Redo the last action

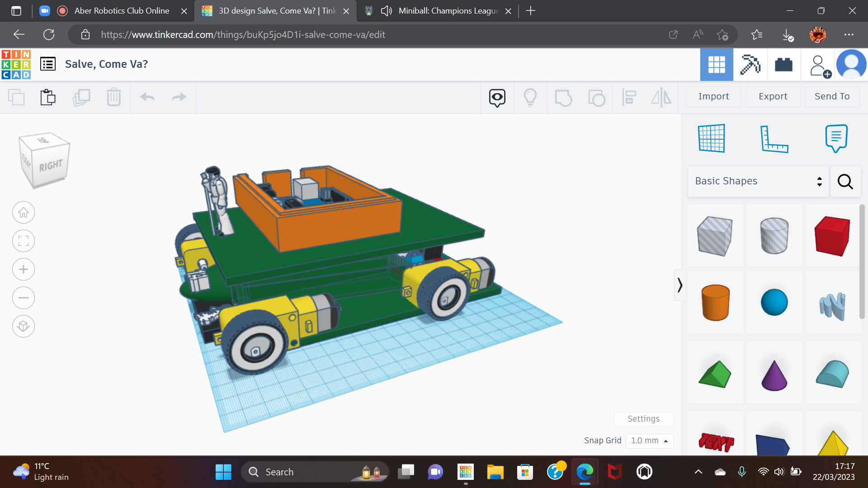(x=179, y=97)
